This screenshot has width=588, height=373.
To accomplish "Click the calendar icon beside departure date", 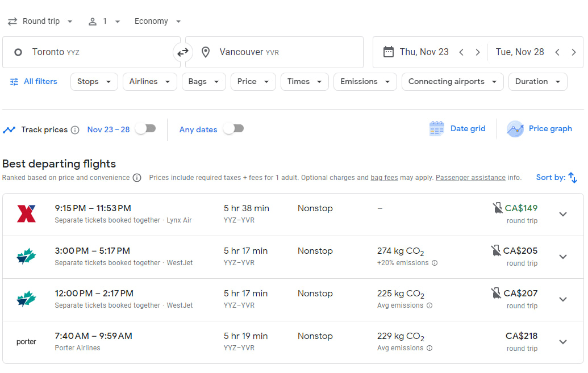I will (x=389, y=52).
